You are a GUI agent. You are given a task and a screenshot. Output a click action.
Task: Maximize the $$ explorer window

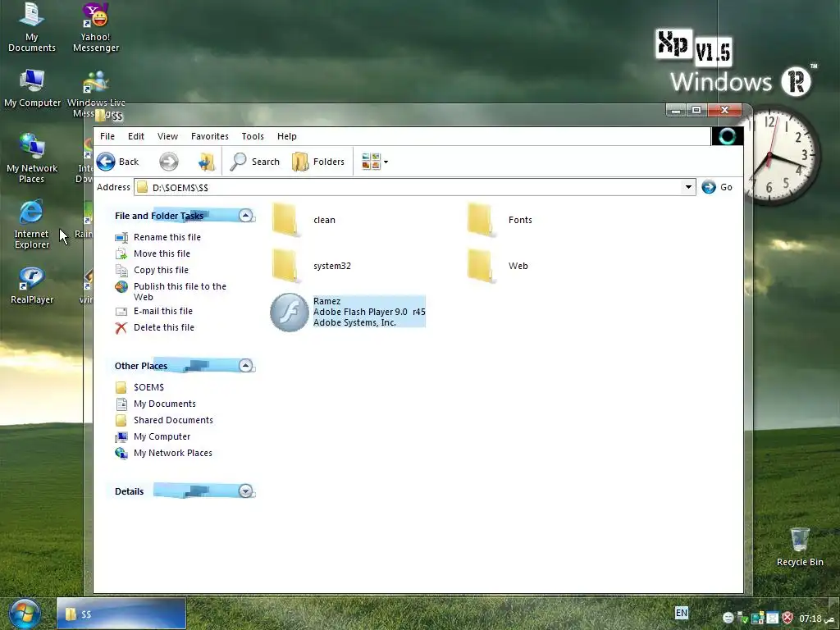point(696,111)
